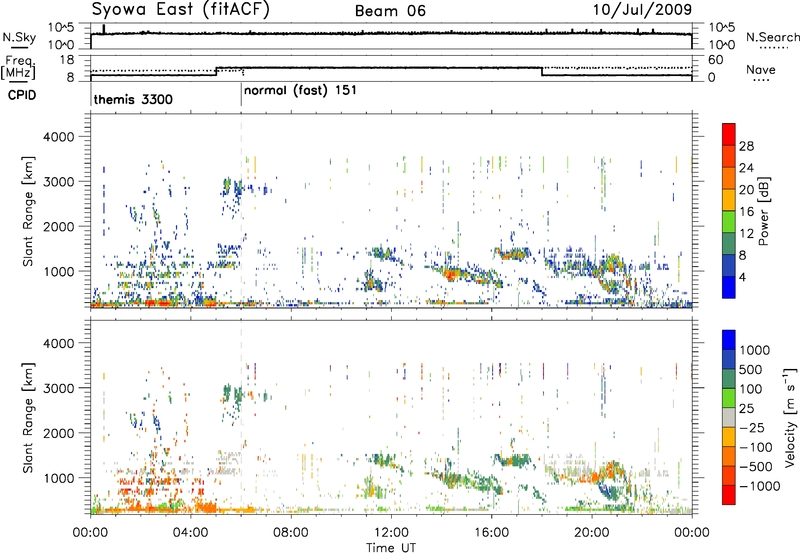Click the "16" label on Power colorbar
800x554 pixels.
point(746,212)
